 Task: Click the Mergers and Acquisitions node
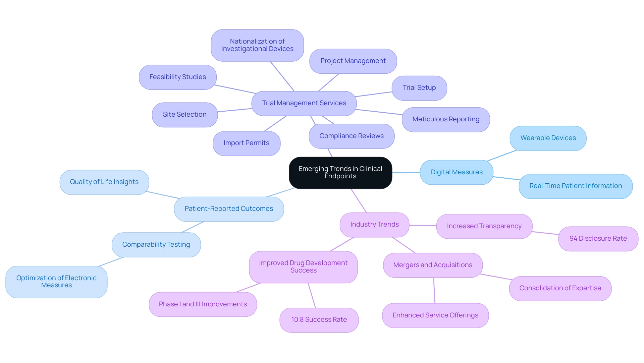click(437, 266)
